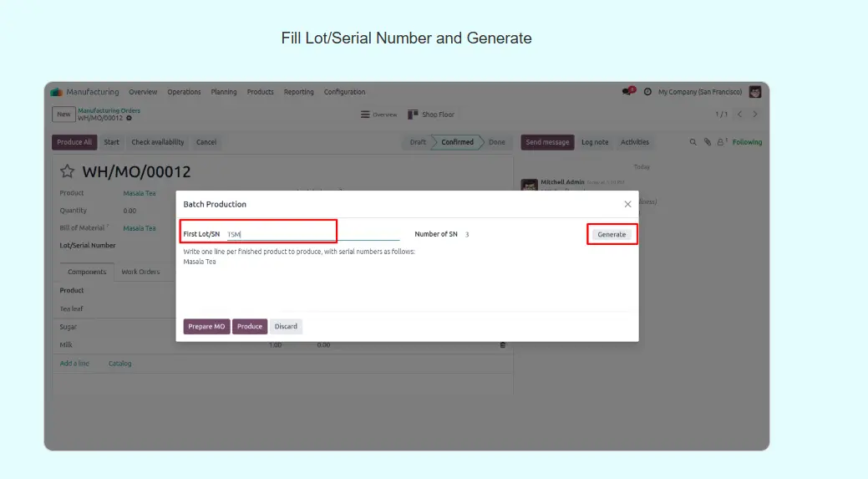The width and height of the screenshot is (868, 479).
Task: Go to previous record arrow
Action: (739, 115)
